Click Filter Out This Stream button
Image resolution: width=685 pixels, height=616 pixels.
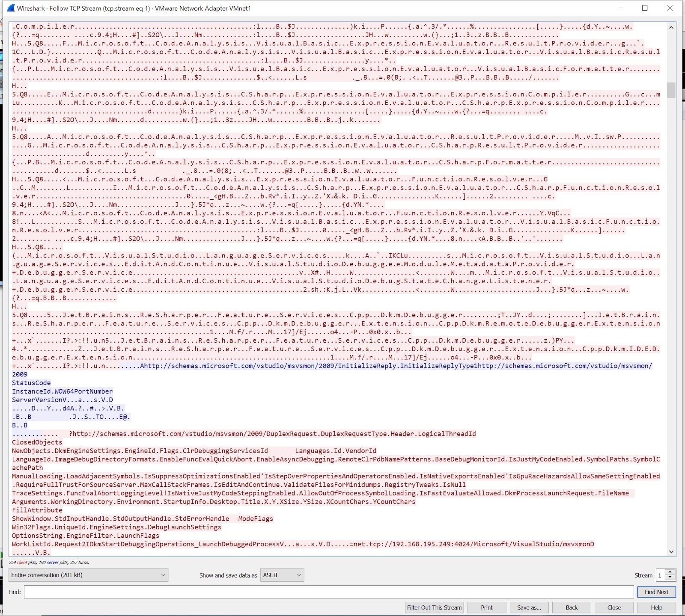(434, 607)
